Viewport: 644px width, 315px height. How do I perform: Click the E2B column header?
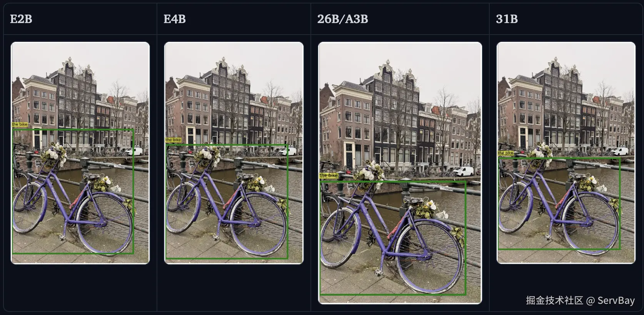21,19
